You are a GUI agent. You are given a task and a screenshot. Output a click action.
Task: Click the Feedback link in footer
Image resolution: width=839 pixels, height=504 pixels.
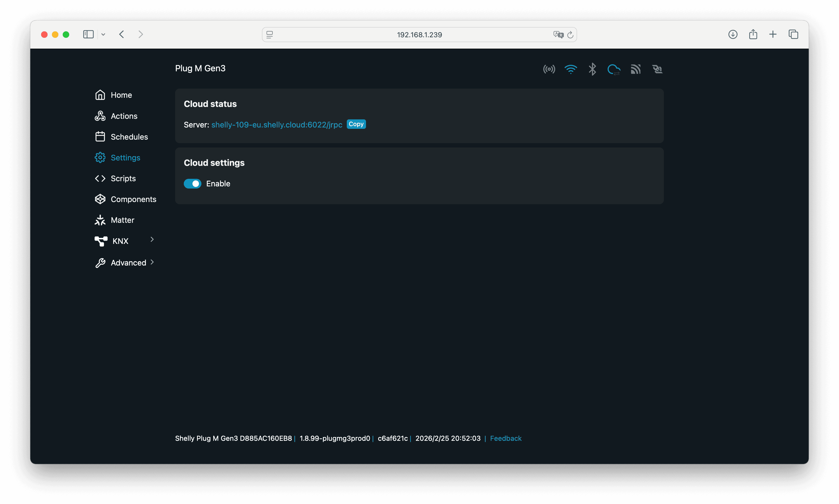click(505, 438)
